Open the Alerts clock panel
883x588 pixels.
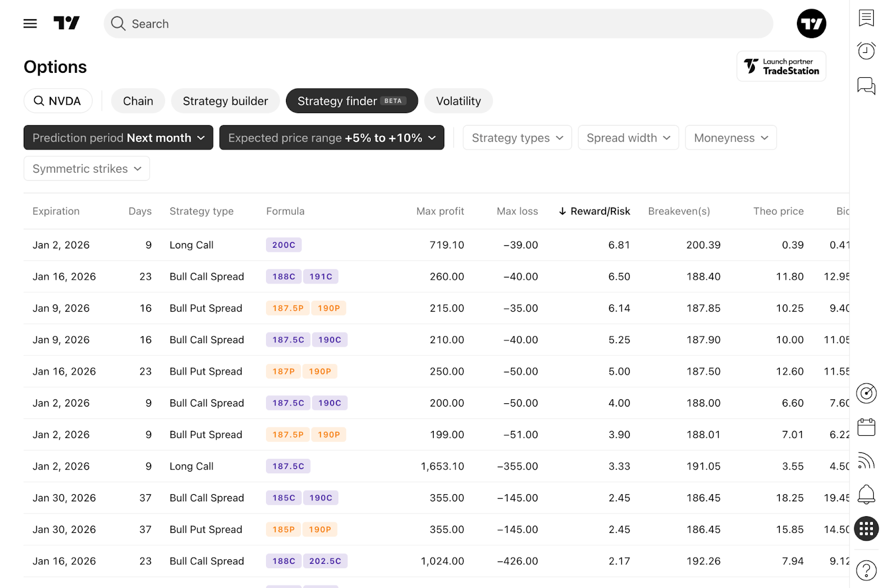pyautogui.click(x=866, y=51)
